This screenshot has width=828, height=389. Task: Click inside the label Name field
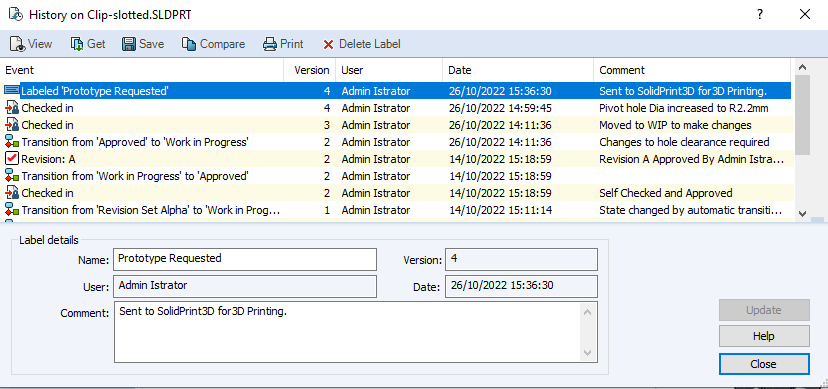[245, 259]
